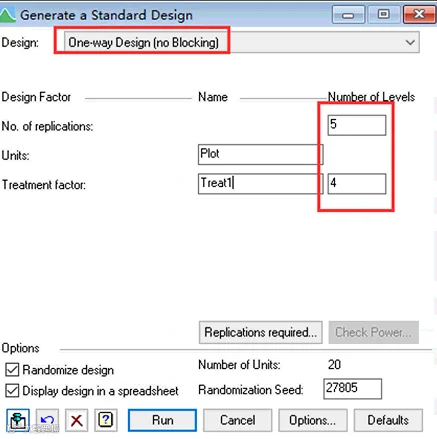Open the Design dropdown arrow
Image resolution: width=437 pixels, height=439 pixels.
[410, 42]
